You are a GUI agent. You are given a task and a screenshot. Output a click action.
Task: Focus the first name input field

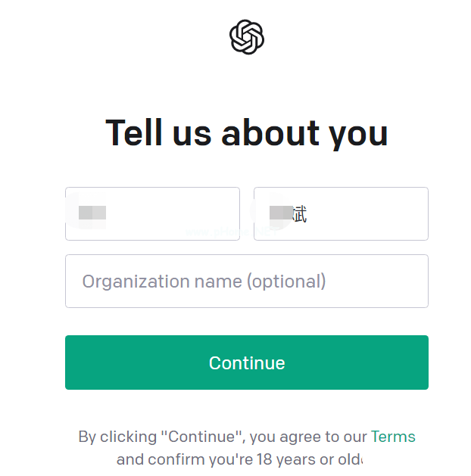coord(152,214)
